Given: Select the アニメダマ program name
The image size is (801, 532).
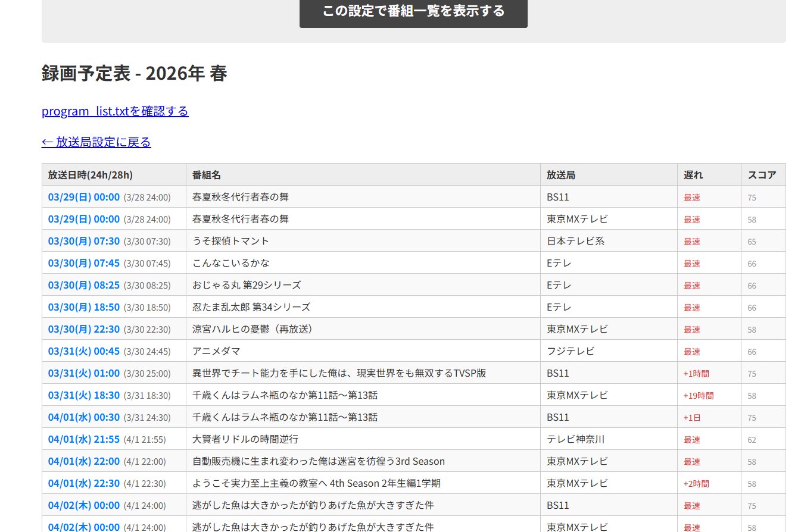Looking at the screenshot, I should (x=217, y=351).
